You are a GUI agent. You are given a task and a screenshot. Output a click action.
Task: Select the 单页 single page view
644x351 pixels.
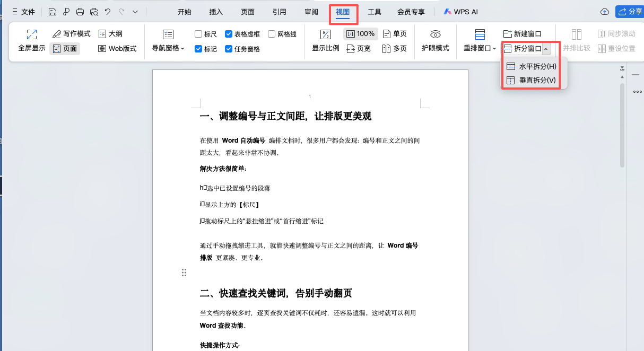point(395,33)
